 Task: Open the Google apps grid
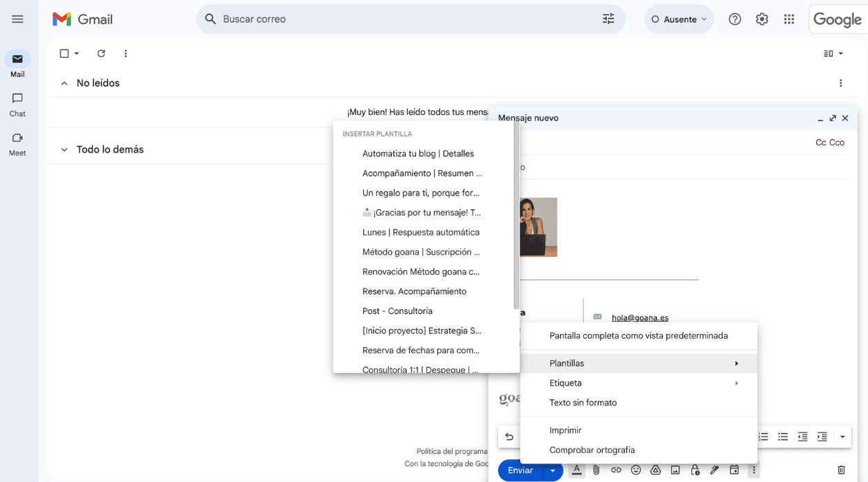coord(789,19)
